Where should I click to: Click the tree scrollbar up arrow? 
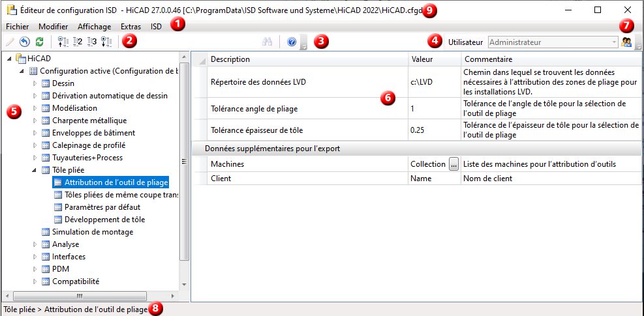tap(184, 56)
